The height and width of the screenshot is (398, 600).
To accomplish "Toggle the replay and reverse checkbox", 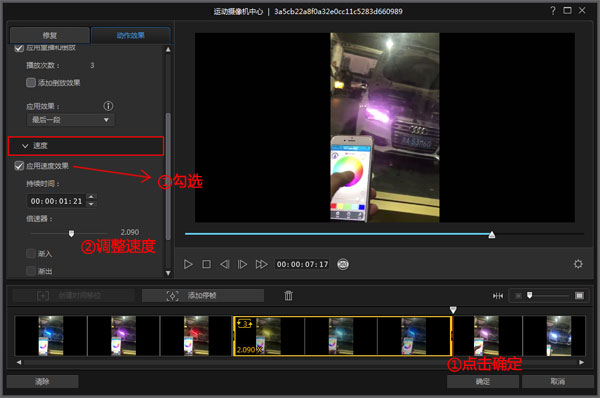I will point(19,48).
